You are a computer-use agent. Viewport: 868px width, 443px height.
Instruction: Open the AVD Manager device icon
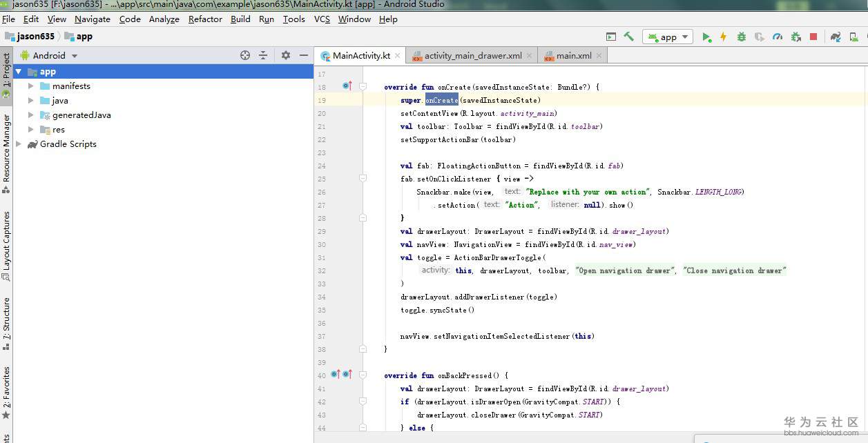[853, 37]
